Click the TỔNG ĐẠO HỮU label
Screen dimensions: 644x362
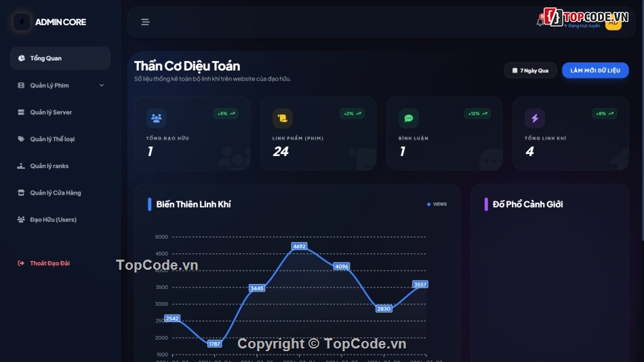pyautogui.click(x=167, y=138)
